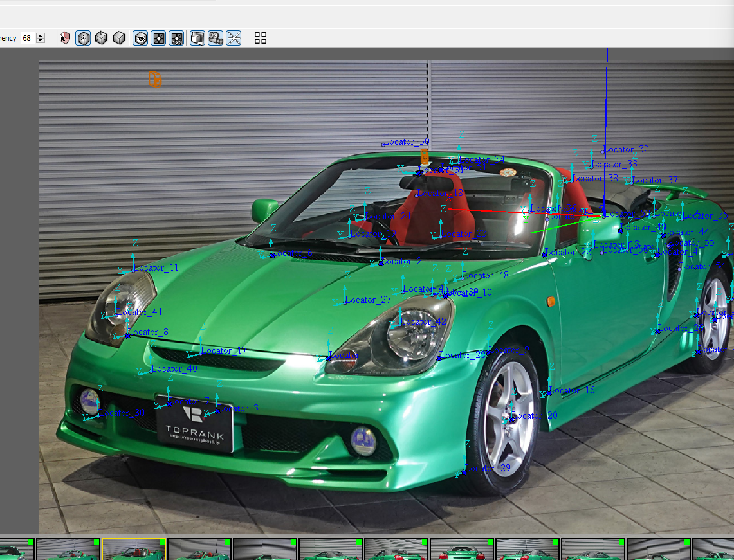Open the four-square layout grid icon
The width and height of the screenshot is (734, 560).
pos(261,39)
